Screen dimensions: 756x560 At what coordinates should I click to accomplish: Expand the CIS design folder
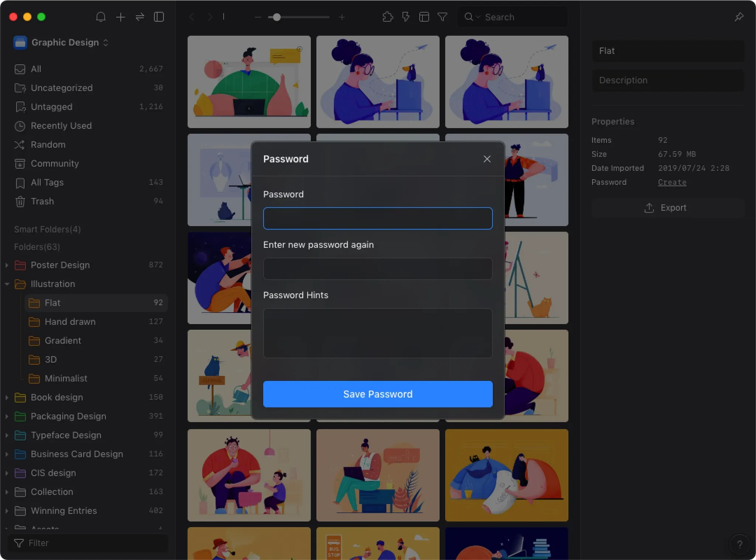7,473
